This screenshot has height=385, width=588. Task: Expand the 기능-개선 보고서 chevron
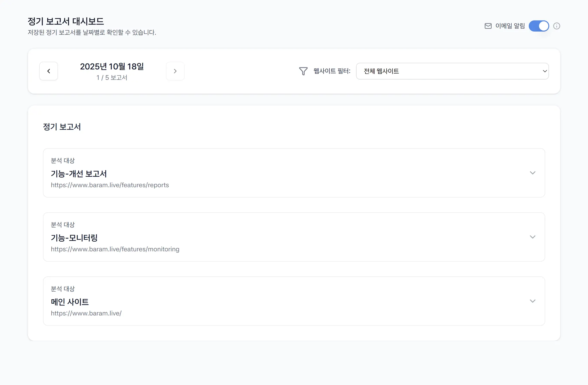[x=532, y=173]
